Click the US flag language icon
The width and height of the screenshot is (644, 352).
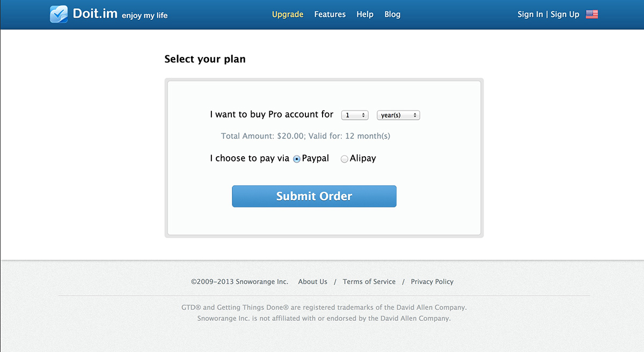(x=591, y=14)
